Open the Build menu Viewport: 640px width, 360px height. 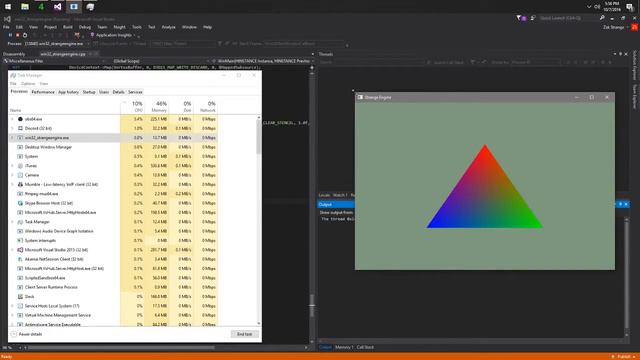click(68, 27)
